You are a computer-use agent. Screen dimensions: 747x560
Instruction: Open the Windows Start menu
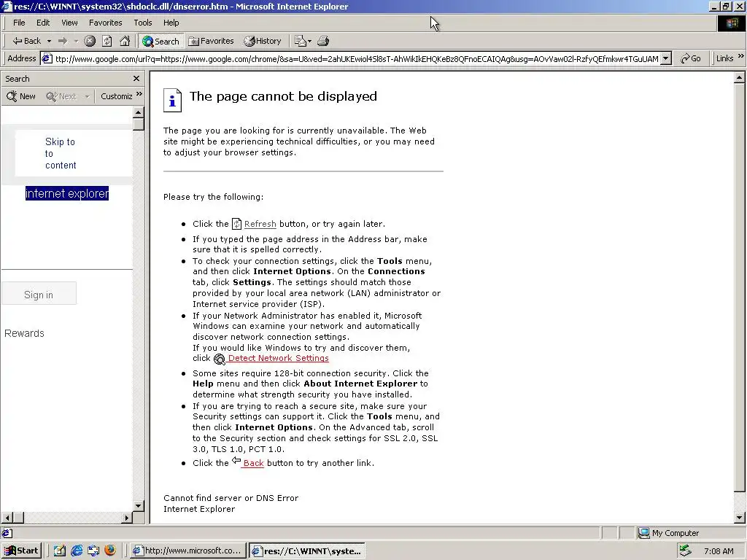click(22, 551)
